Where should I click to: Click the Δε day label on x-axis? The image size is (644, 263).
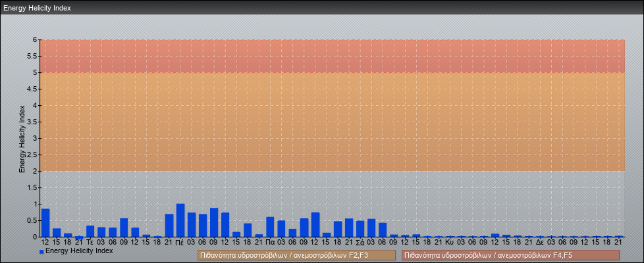pyautogui.click(x=540, y=242)
